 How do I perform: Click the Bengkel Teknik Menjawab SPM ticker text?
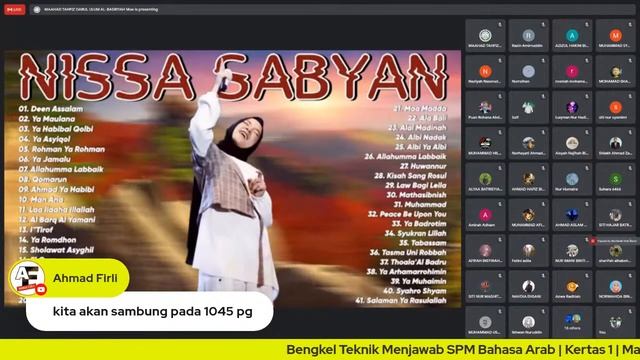tap(463, 350)
